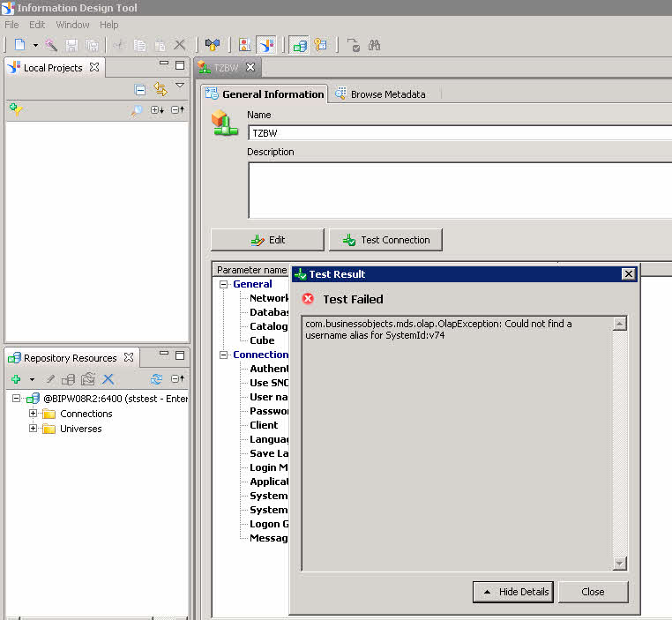Click the OlapException error message text
The width and height of the screenshot is (672, 620).
pos(438,330)
